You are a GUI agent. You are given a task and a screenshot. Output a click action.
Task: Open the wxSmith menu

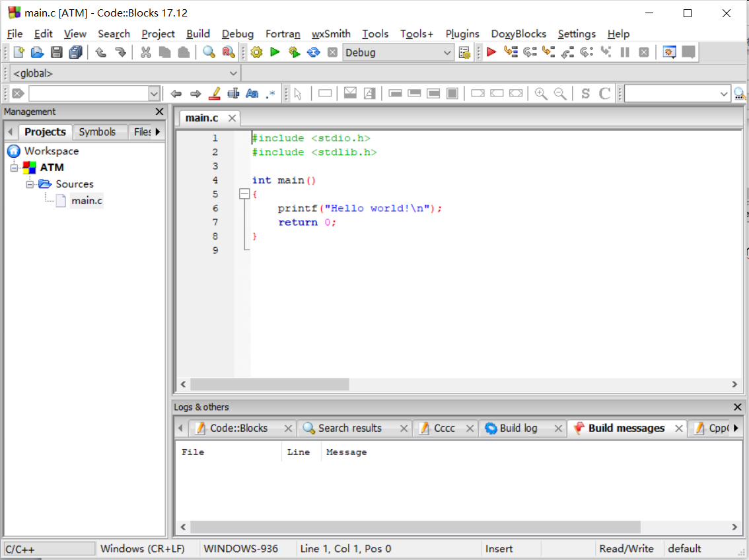click(x=330, y=34)
